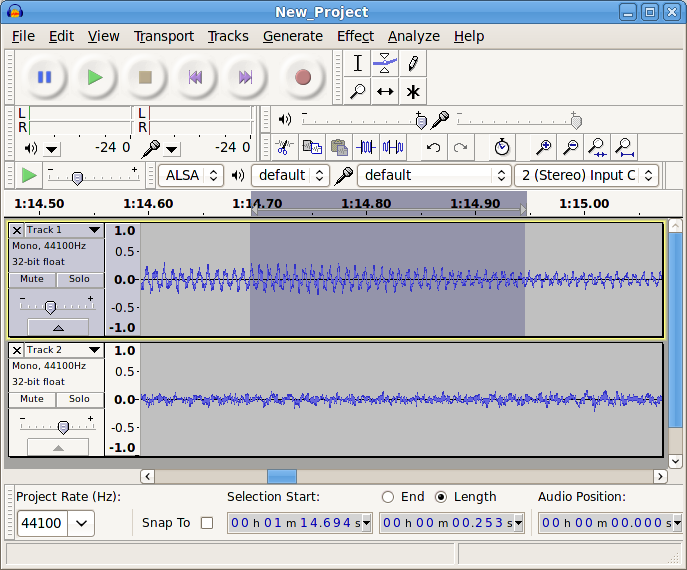Screen dimensions: 687x570
Task: Mute Track 1
Action: coord(32,279)
